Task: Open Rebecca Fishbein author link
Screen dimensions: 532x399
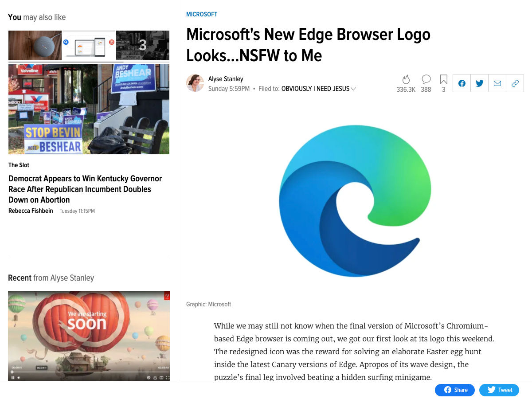Action: (x=31, y=211)
